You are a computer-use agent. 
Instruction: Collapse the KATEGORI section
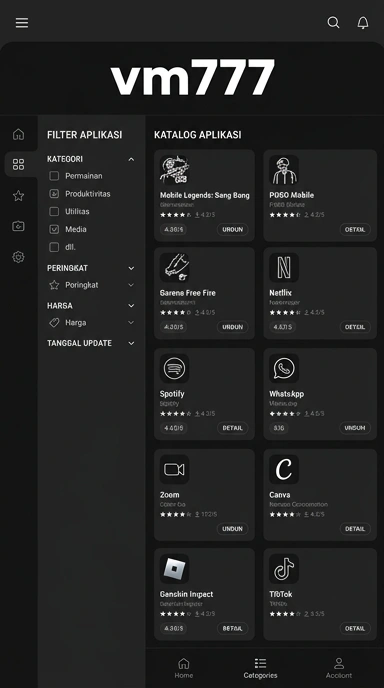(131, 159)
